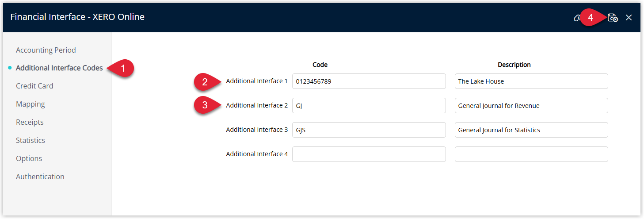
Task: Edit General Journal for Revenue description
Action: click(x=531, y=106)
